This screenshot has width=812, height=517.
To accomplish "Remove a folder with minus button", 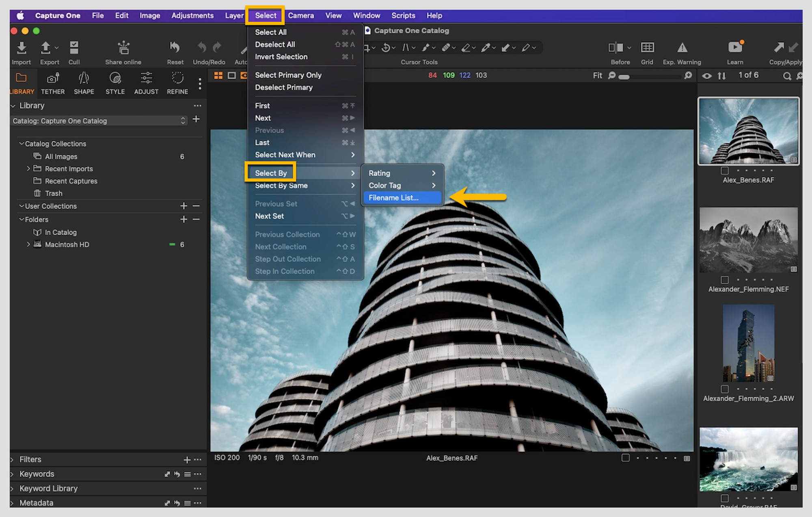I will pyautogui.click(x=196, y=219).
